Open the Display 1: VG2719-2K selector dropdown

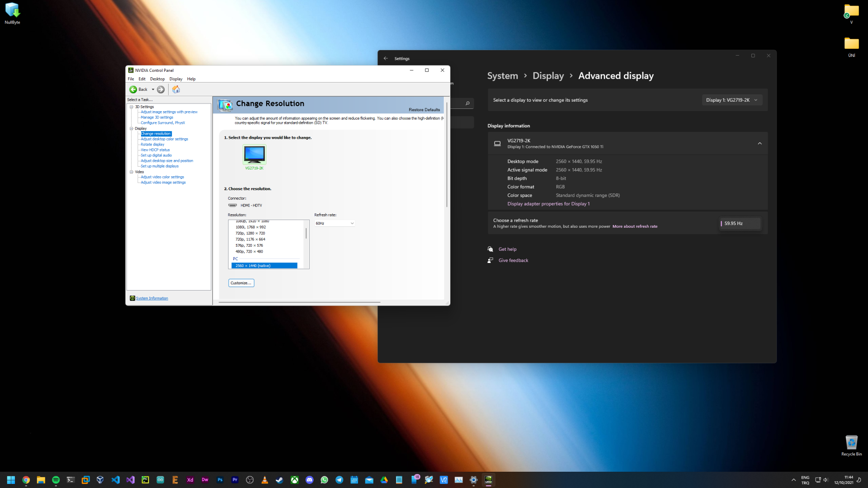pos(731,100)
